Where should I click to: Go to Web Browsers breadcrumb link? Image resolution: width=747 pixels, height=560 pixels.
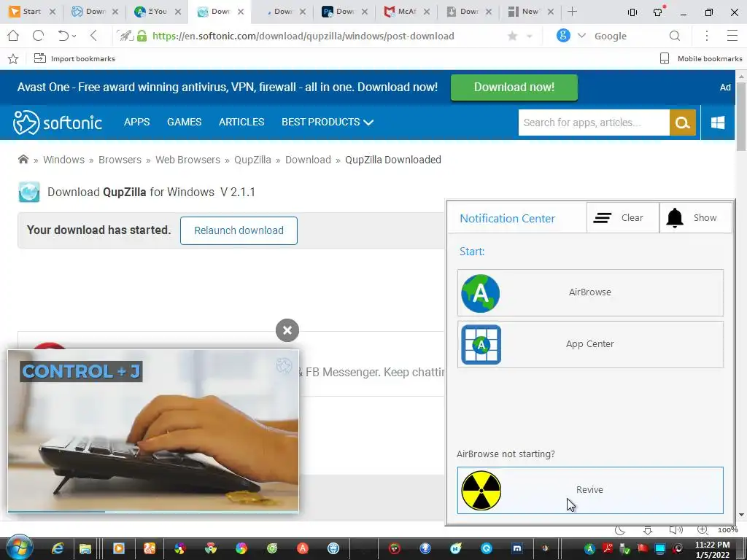[187, 160]
